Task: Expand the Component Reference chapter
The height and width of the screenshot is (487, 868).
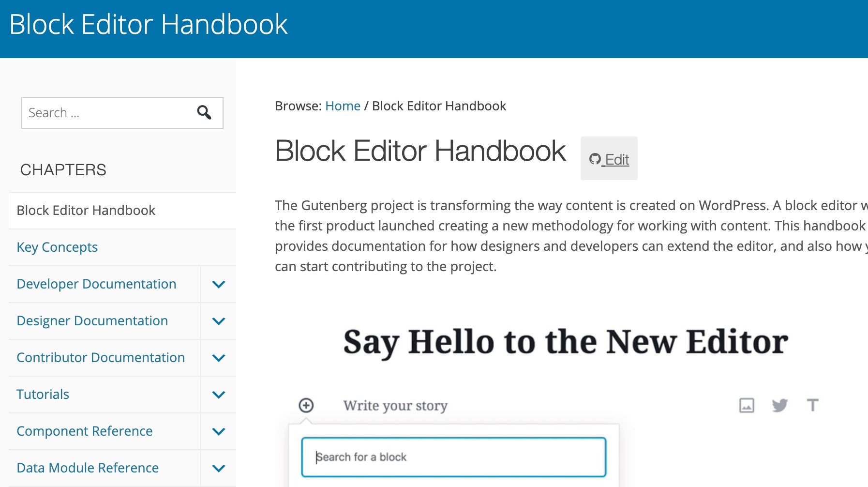Action: pyautogui.click(x=219, y=431)
